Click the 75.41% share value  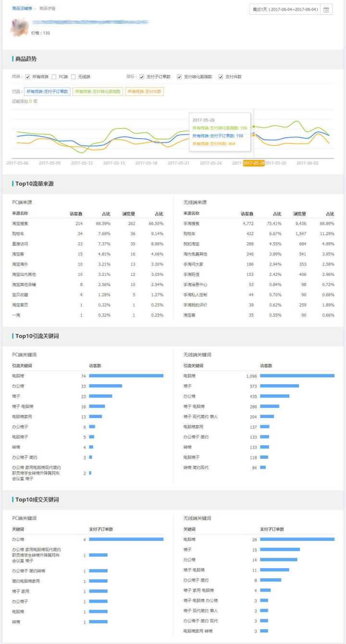(274, 224)
